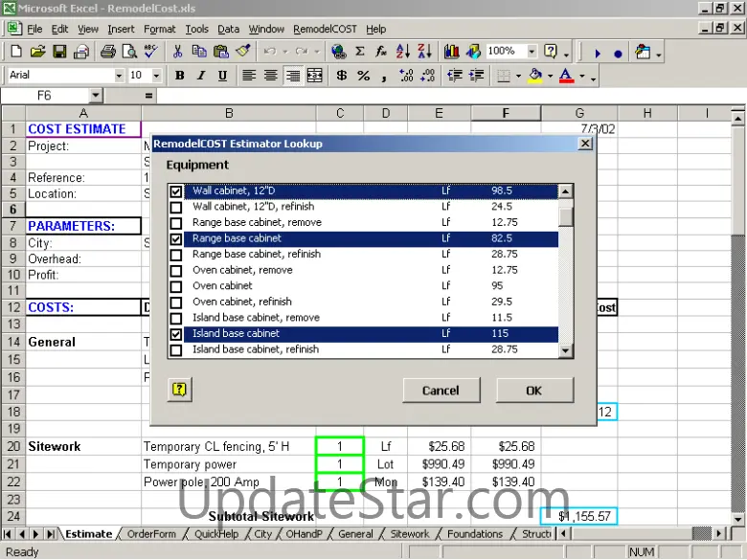
Task: Launch the Chart Wizard icon
Action: click(452, 52)
